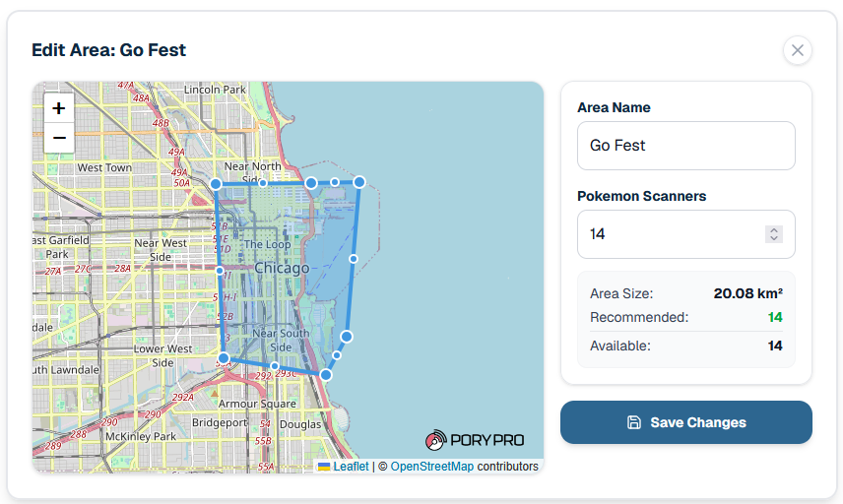
Task: Open the OpenStreetMap link
Action: coord(431,466)
